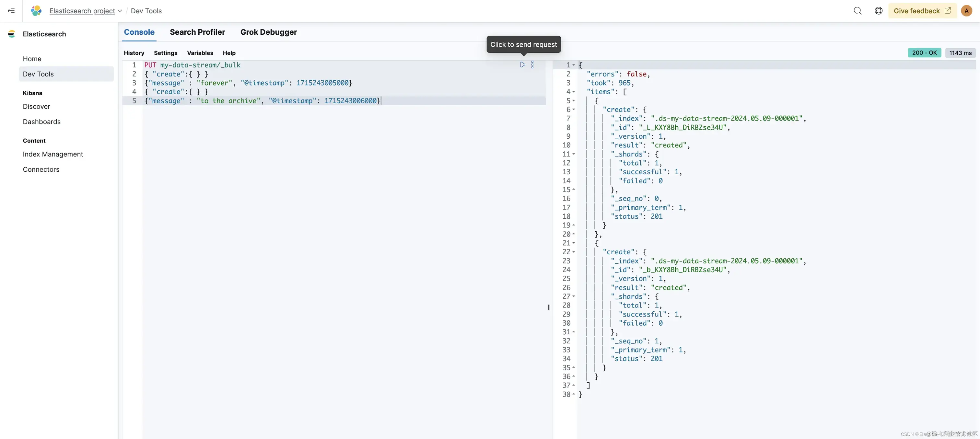Collapse the "items" array fold arrow
Image resolution: width=980 pixels, height=439 pixels.
pyautogui.click(x=574, y=92)
